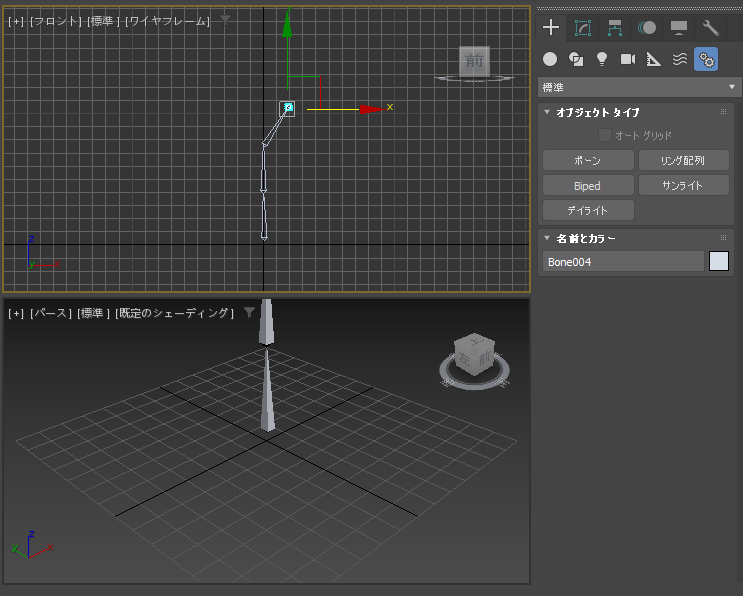Click the ボーン button
Screen dimensions: 743x596
588,160
